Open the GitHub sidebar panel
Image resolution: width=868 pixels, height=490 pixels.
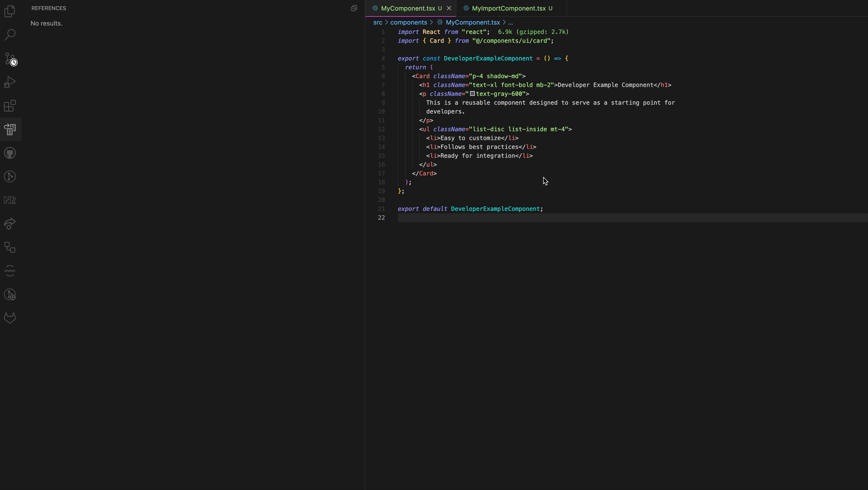tap(10, 153)
